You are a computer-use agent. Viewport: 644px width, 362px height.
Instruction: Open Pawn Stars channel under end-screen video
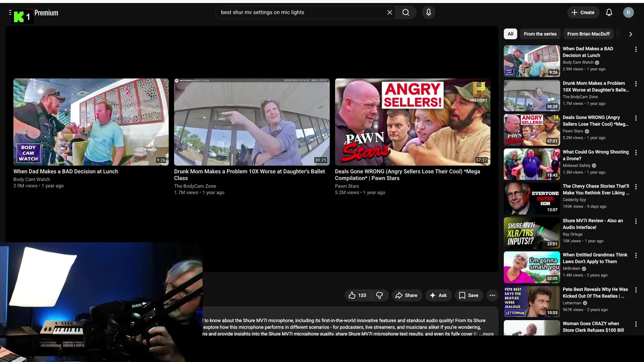click(347, 186)
